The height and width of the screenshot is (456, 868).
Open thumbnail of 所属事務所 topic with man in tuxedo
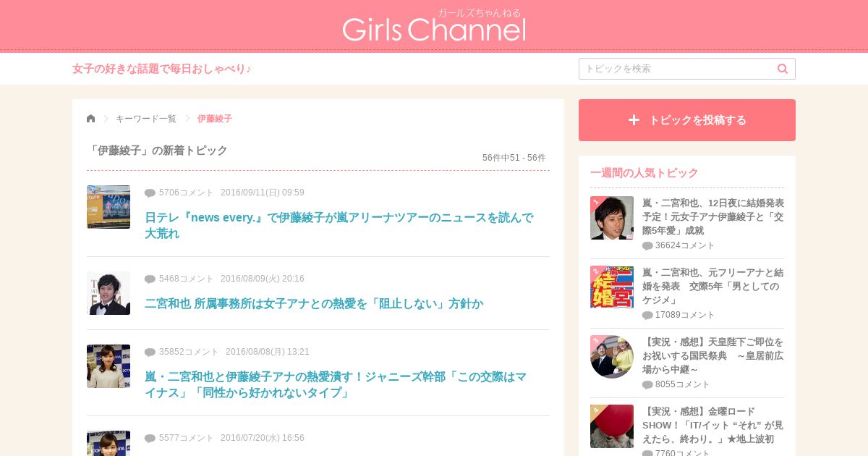(109, 293)
